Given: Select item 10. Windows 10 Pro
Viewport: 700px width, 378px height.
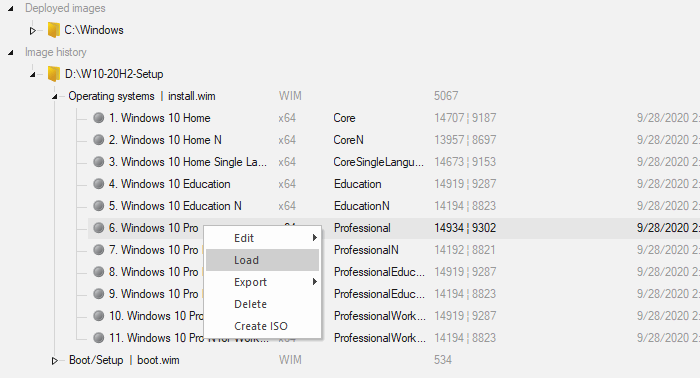Looking at the screenshot, I should 156,316.
